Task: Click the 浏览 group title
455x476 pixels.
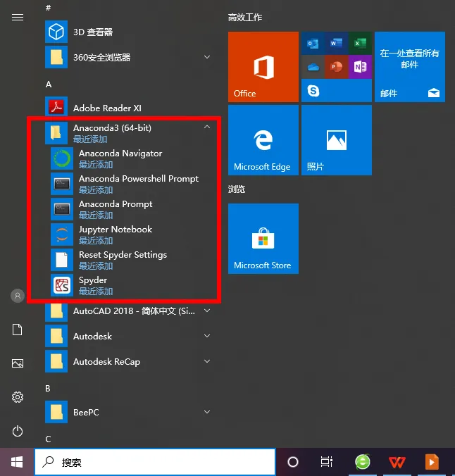Action: pos(237,189)
